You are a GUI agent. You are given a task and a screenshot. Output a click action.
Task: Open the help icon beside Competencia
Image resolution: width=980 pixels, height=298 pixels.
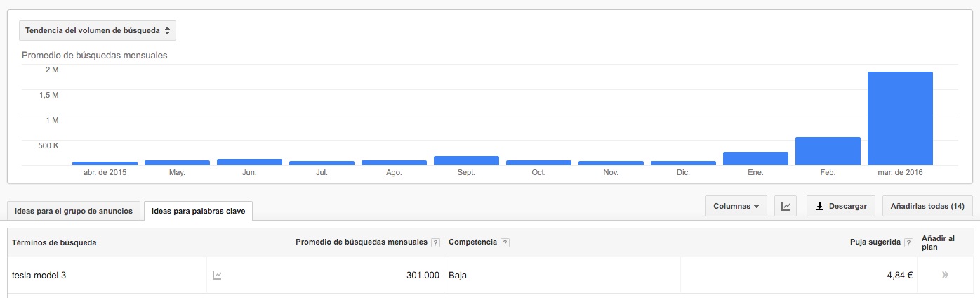(x=505, y=242)
